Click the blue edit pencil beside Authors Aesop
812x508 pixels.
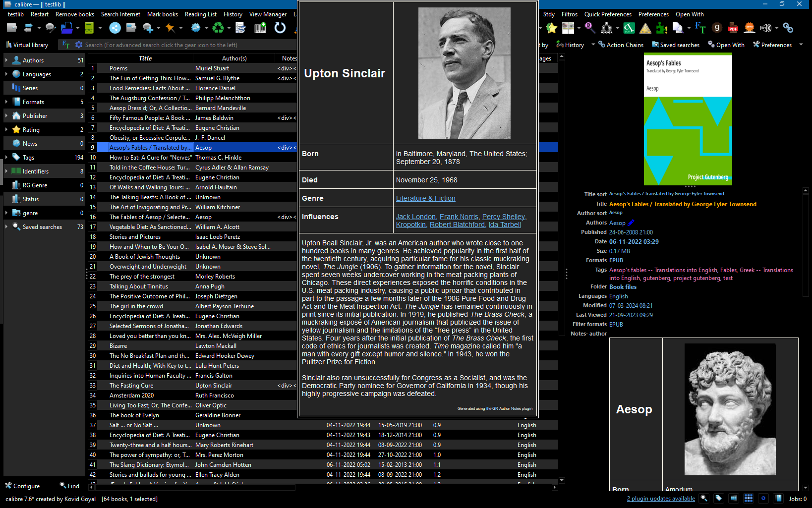[x=631, y=223]
